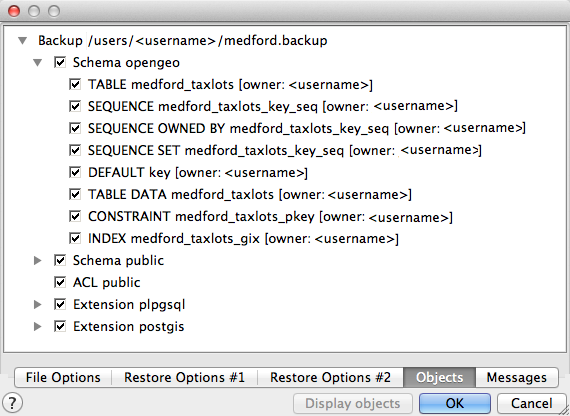The height and width of the screenshot is (416, 570).
Task: Toggle TABLE medford_taxlots checkbox
Action: (75, 84)
